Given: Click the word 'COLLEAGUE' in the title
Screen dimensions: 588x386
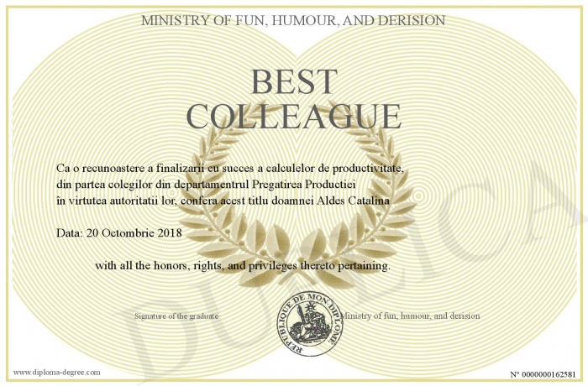Looking at the screenshot, I should coord(294,116).
